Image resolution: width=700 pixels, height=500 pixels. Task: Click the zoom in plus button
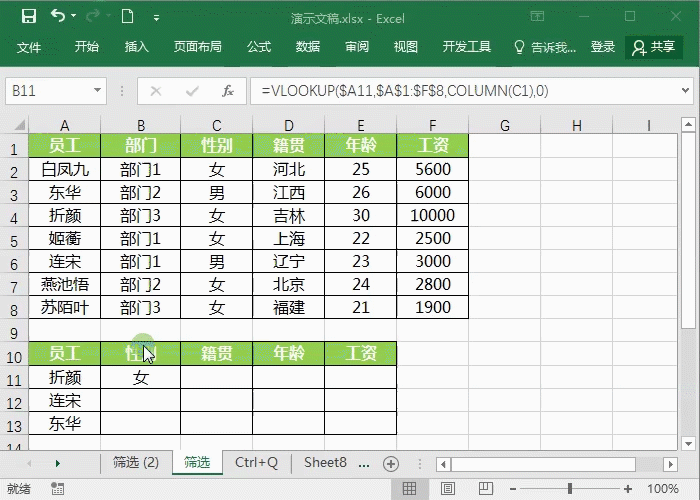[628, 489]
